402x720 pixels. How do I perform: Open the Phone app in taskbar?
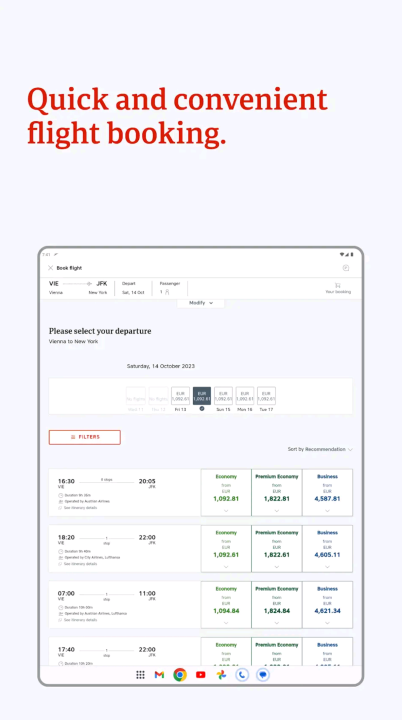242,675
